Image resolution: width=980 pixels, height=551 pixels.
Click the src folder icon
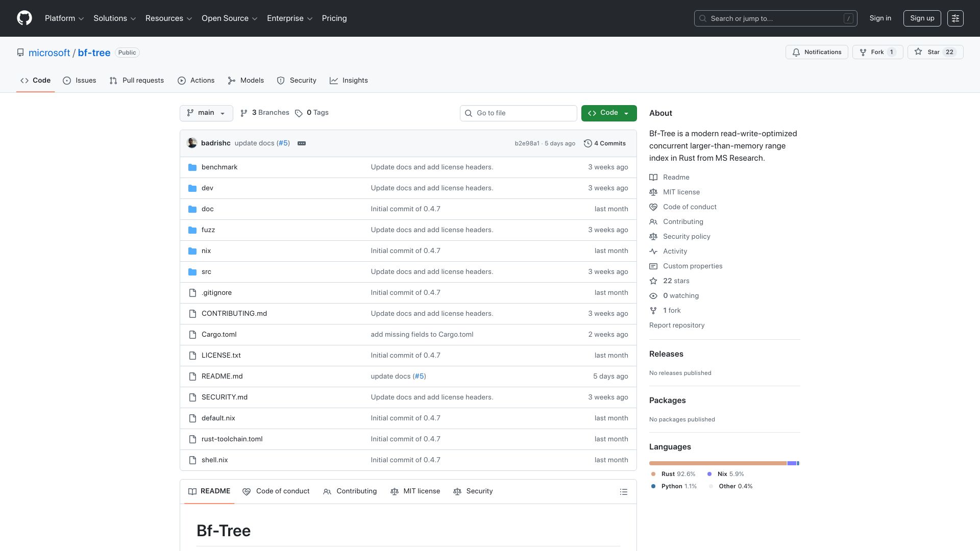pyautogui.click(x=192, y=272)
